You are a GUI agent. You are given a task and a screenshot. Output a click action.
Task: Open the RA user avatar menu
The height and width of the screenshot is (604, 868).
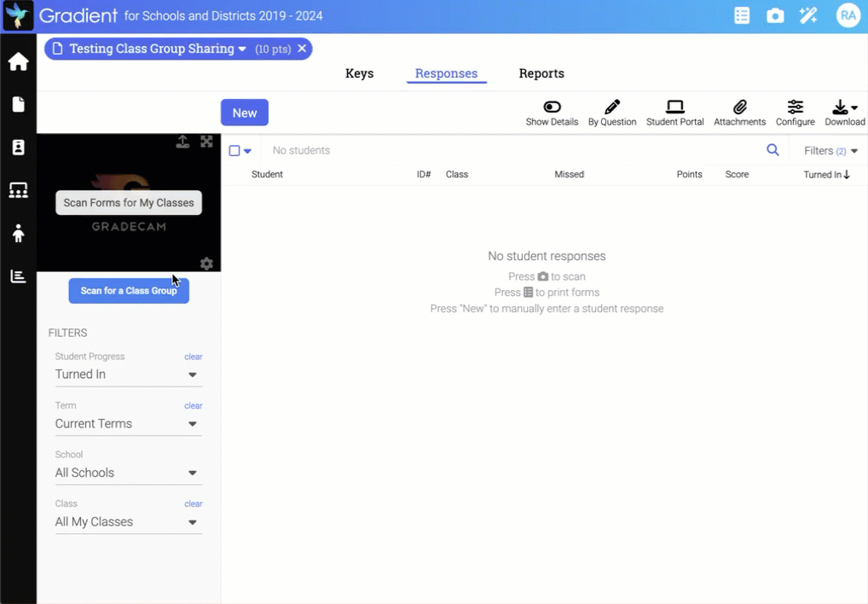coord(848,15)
